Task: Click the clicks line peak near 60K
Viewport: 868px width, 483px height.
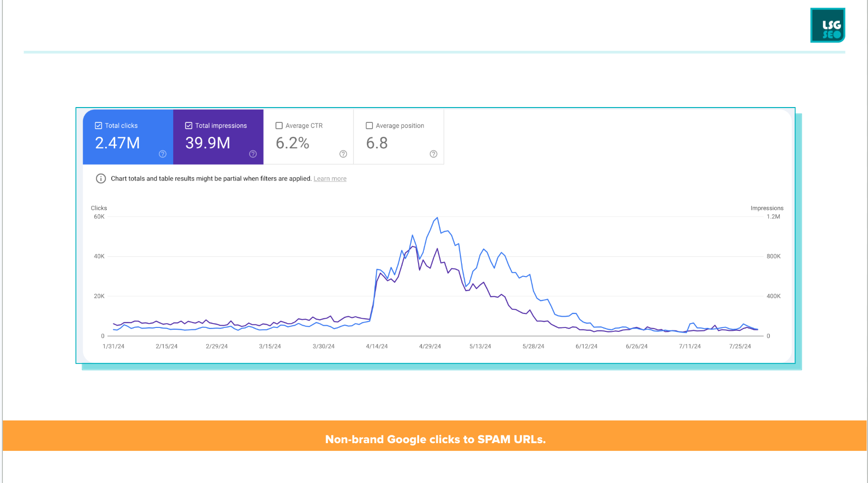Action: coord(437,218)
